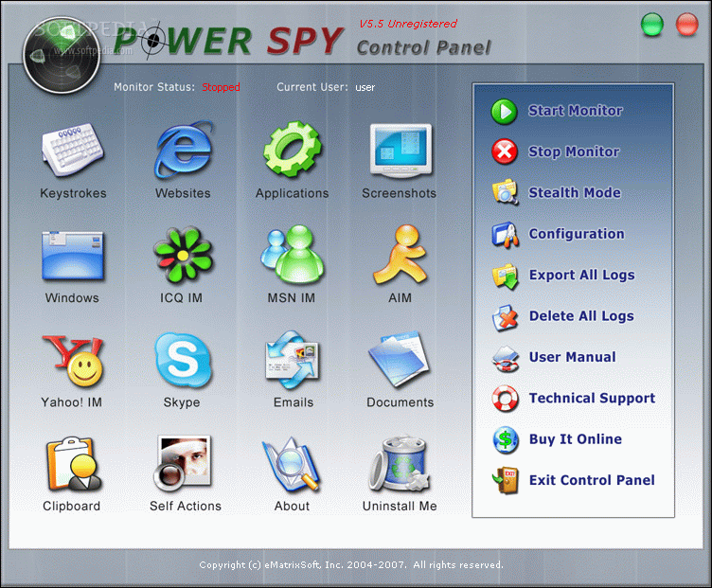Viewport: 712px width, 588px height.
Task: Click the Screenshots label
Action: pos(400,193)
